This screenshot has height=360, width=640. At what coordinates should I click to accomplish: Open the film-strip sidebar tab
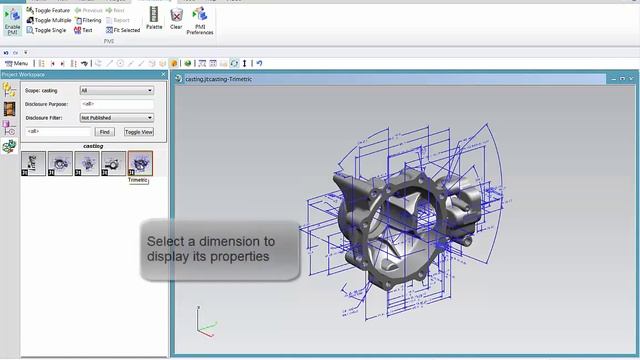[9, 109]
